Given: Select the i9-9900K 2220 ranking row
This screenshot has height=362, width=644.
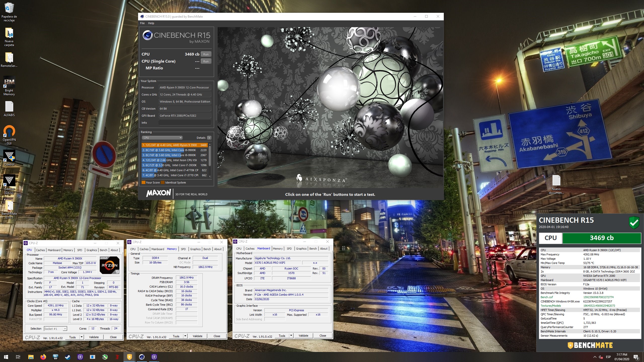Looking at the screenshot, I should coord(175,150).
